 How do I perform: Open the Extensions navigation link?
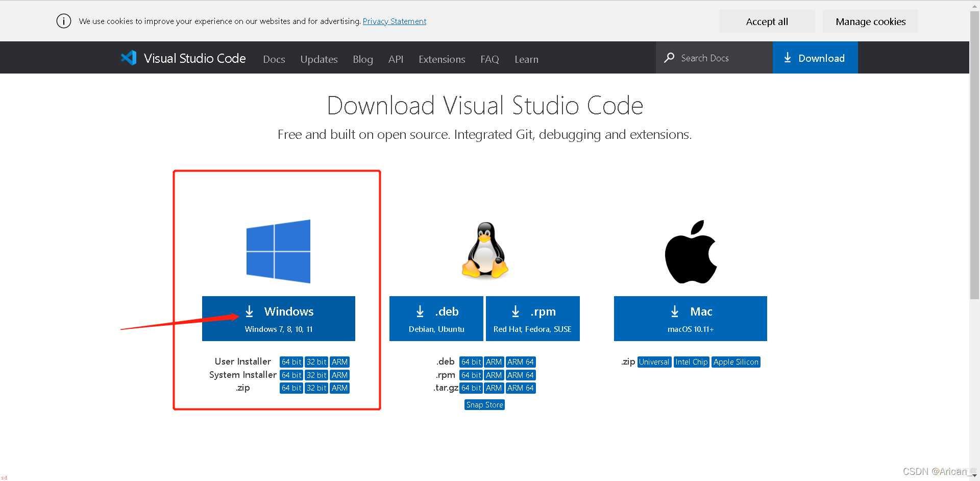[442, 59]
